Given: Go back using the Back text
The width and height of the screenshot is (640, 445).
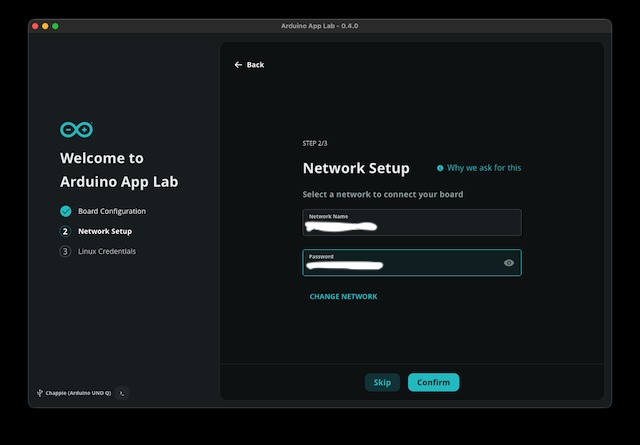Looking at the screenshot, I should 256,65.
